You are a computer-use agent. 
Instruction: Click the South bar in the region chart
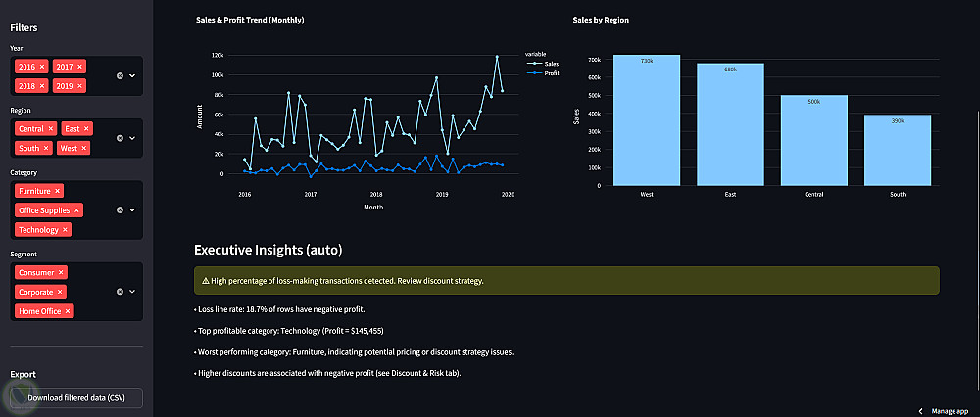[897, 150]
